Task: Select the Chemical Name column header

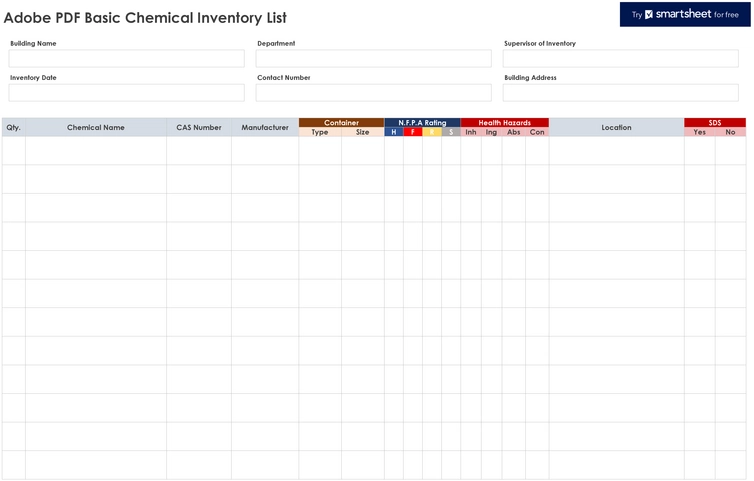Action: (x=96, y=127)
